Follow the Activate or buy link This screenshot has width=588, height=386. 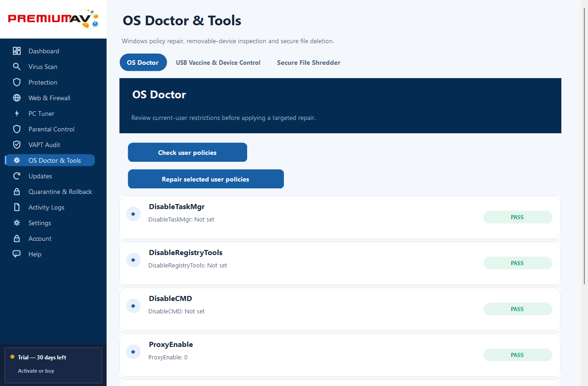click(x=36, y=371)
